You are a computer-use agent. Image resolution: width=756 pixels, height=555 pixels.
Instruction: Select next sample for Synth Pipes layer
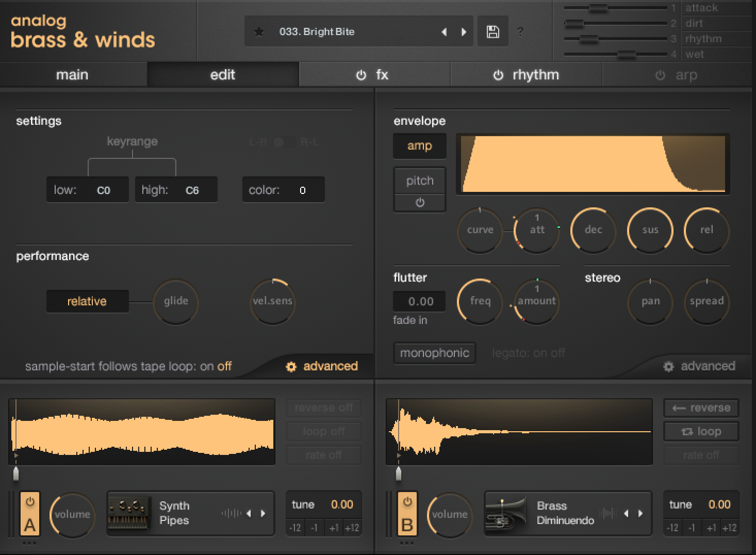[263, 513]
